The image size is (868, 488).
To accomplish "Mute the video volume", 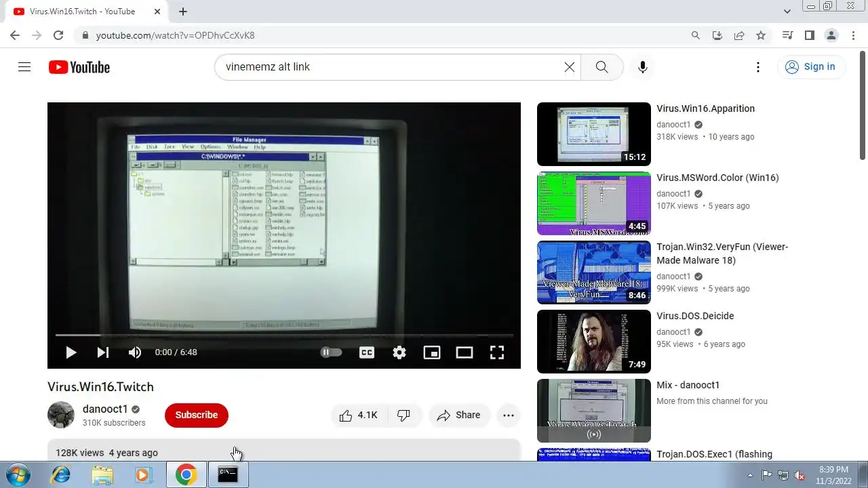I will [x=135, y=352].
